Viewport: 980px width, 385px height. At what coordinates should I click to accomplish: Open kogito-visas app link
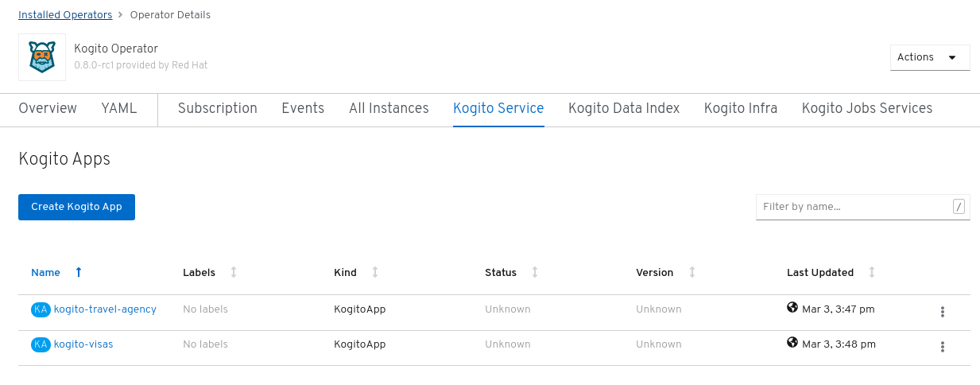(83, 344)
